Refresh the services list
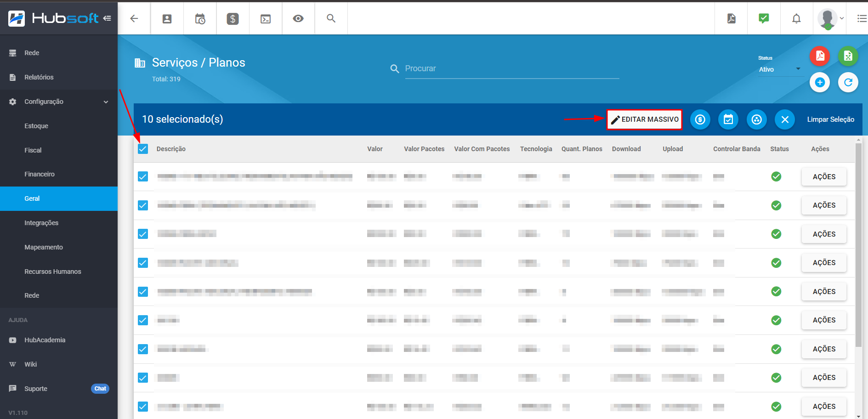868x419 pixels. point(848,82)
